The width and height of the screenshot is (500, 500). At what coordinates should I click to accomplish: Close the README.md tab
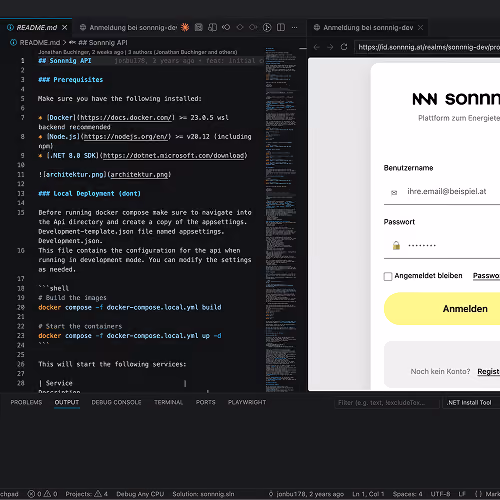(x=65, y=27)
